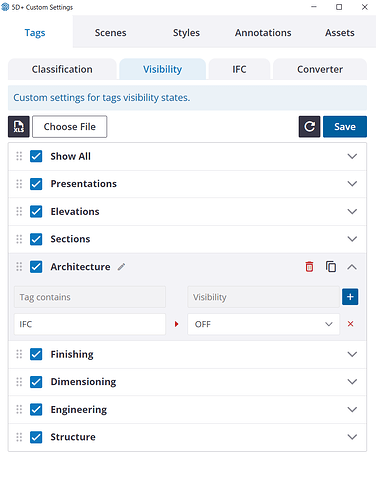This screenshot has height=500, width=376.
Task: Remove the IFC rule with red X
Action: point(350,324)
